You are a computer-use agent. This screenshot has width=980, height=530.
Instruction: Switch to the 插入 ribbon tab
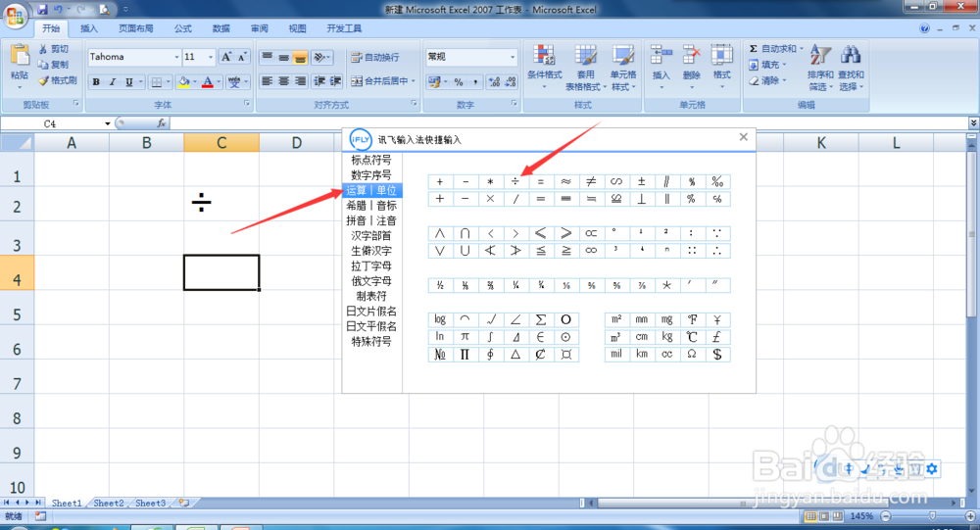[89, 28]
